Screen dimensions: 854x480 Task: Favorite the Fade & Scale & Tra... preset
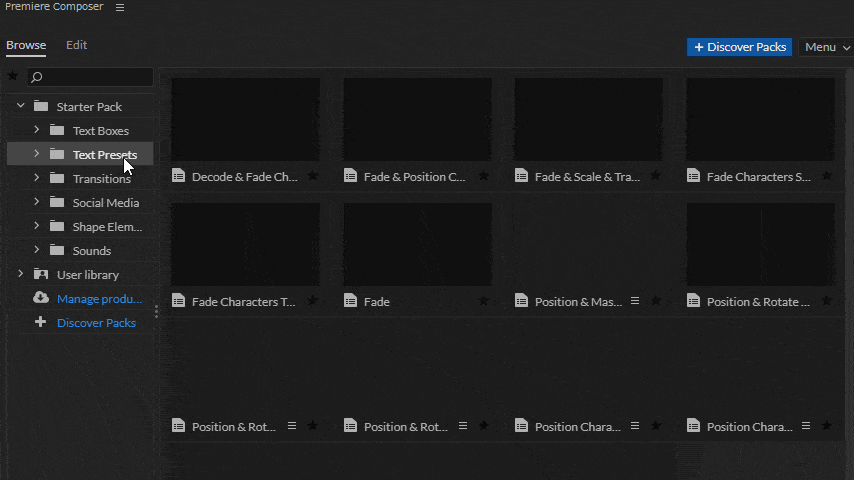(x=656, y=176)
